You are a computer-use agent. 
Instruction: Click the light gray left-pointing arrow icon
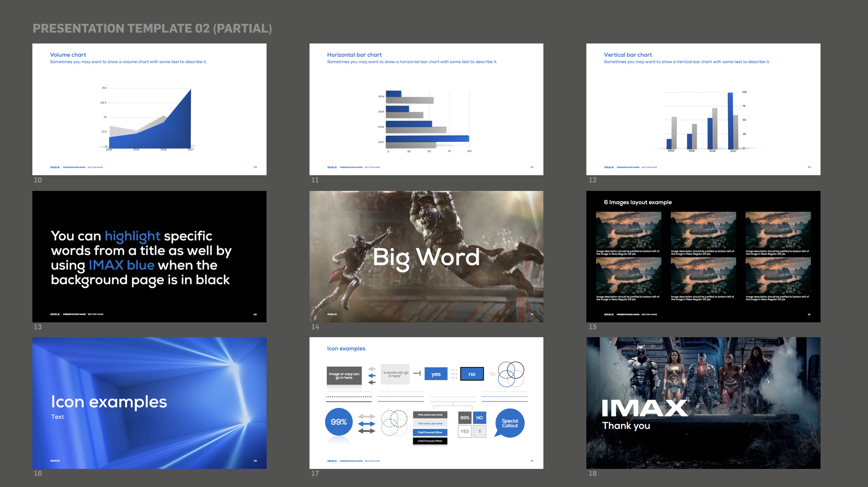tap(372, 369)
